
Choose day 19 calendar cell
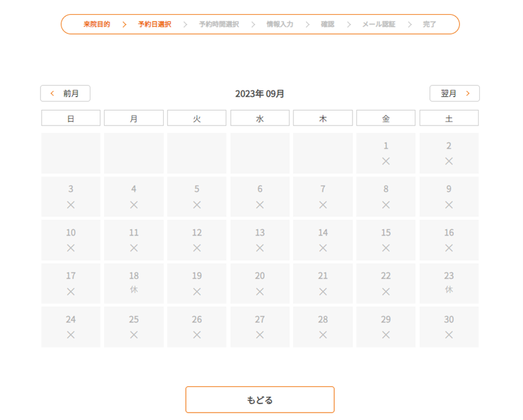point(197,283)
